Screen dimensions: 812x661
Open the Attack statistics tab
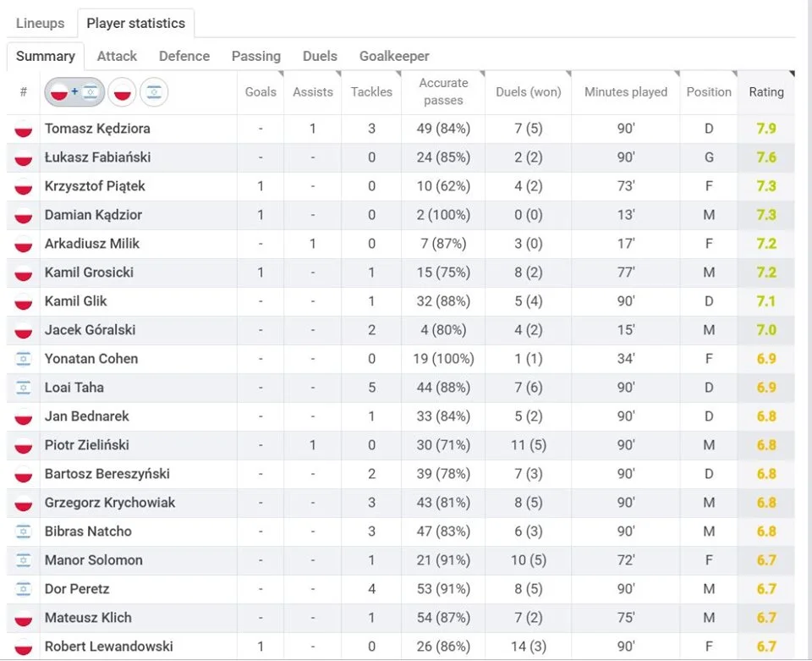[x=117, y=56]
